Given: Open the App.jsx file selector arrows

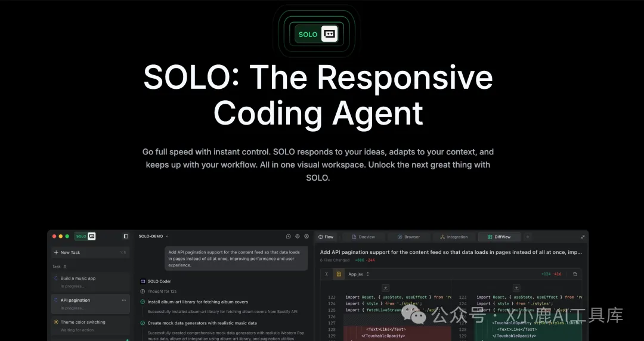Looking at the screenshot, I should 367,274.
